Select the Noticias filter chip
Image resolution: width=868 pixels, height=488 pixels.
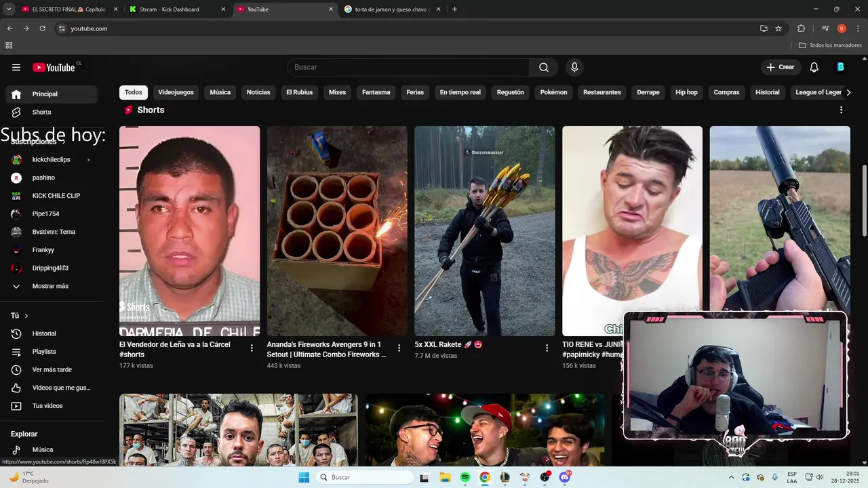258,92
